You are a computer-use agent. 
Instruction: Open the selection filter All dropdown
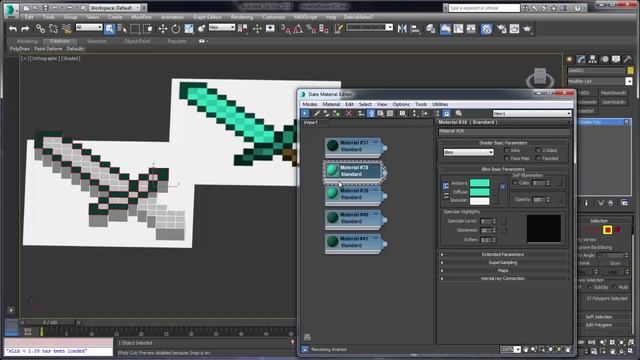click(89, 27)
